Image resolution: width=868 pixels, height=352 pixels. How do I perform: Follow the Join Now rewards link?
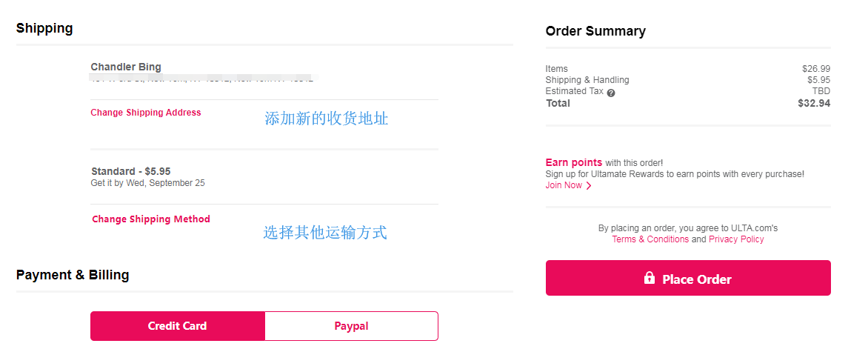[x=564, y=185]
